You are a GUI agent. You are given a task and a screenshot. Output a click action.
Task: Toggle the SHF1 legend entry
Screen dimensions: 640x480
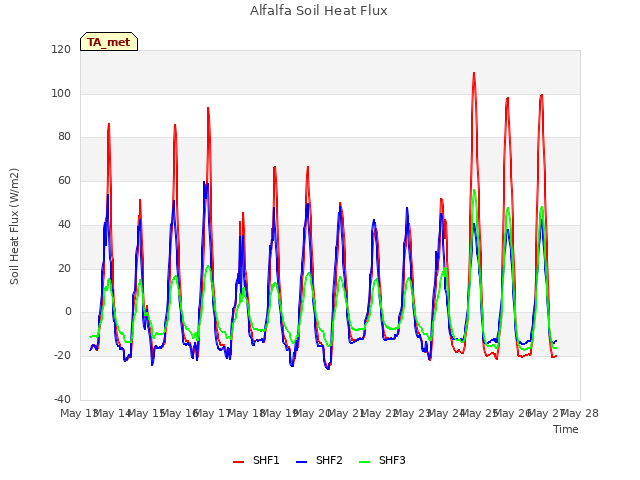(x=256, y=460)
